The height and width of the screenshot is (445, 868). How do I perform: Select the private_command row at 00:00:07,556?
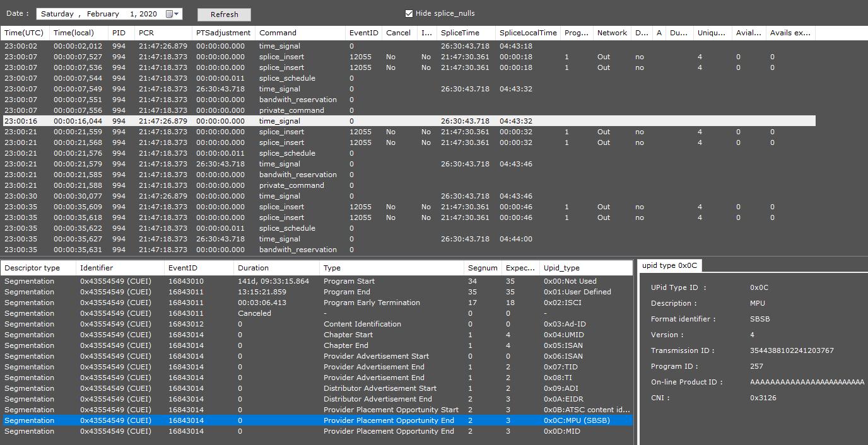click(x=408, y=110)
